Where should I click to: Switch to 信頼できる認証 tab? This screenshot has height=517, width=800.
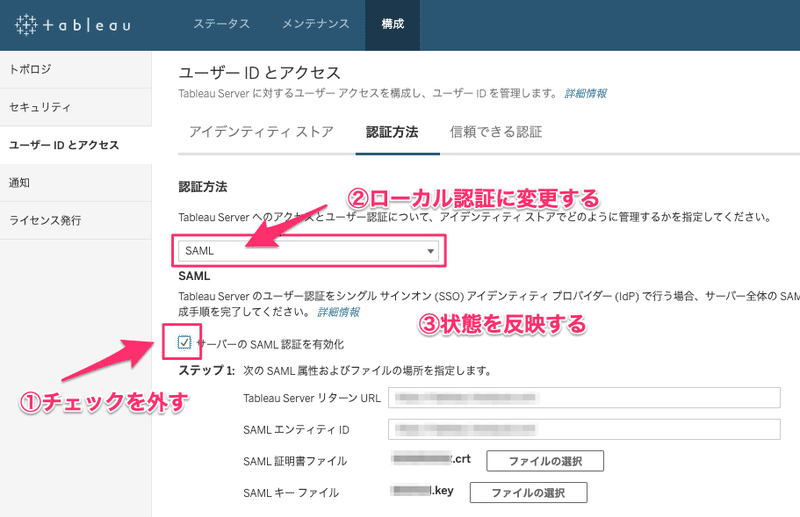[x=496, y=132]
